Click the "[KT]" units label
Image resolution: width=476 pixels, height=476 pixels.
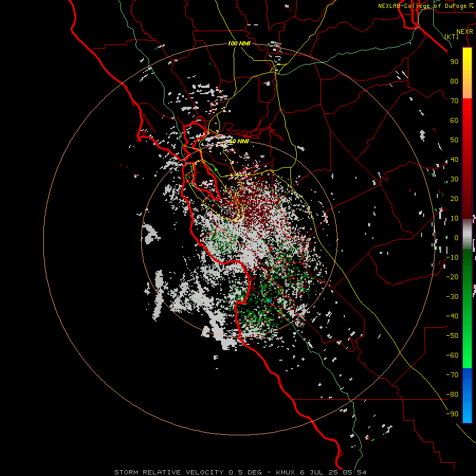pos(452,36)
